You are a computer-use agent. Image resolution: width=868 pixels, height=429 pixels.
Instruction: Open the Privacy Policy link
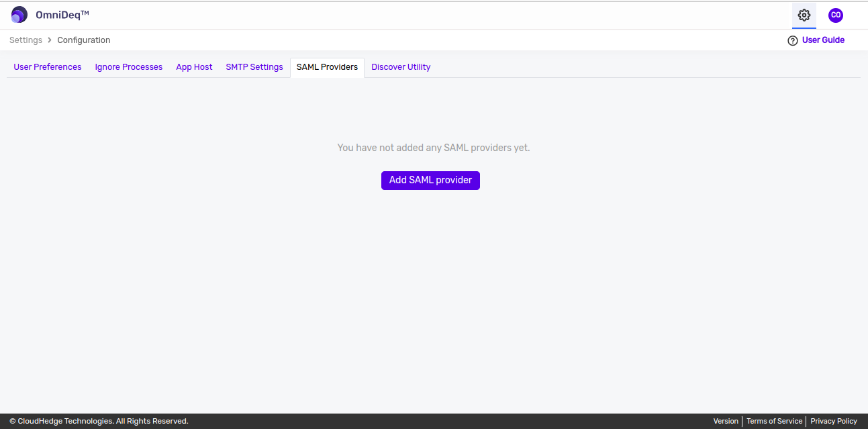pos(834,421)
